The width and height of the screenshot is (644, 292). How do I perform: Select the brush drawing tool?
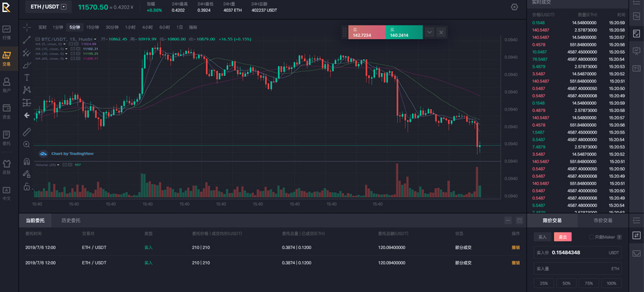pos(27,65)
